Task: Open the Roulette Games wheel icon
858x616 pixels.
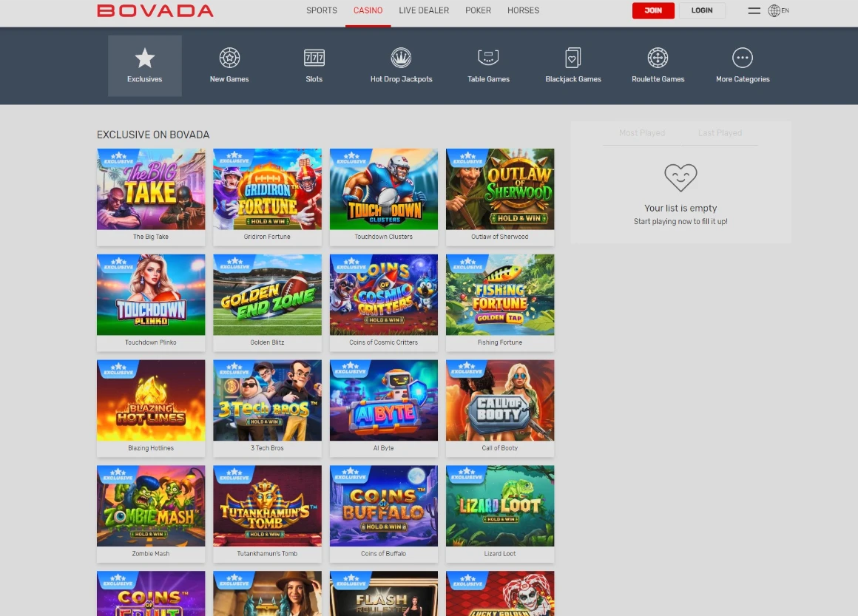Action: click(658, 58)
